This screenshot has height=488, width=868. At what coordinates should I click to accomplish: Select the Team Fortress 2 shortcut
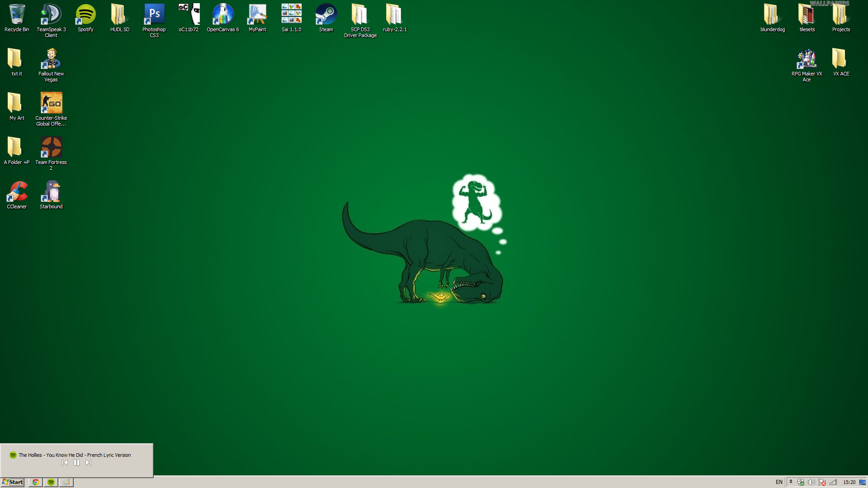pyautogui.click(x=51, y=154)
